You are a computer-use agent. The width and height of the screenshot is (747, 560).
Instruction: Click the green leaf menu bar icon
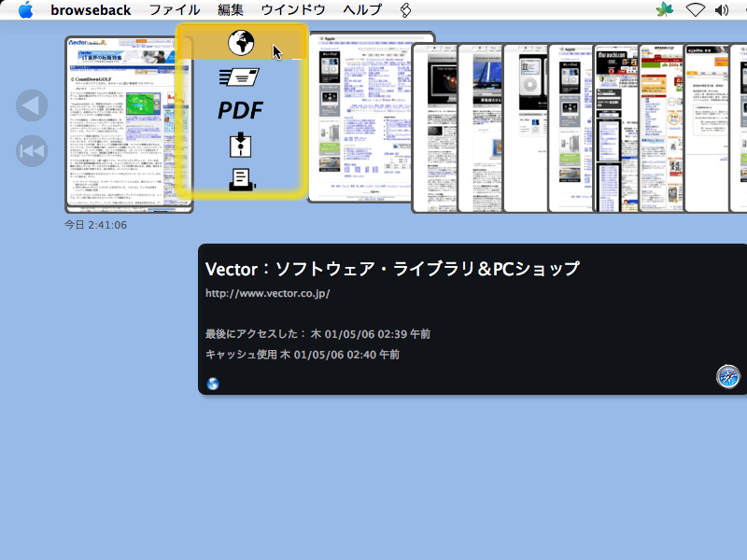(x=665, y=9)
